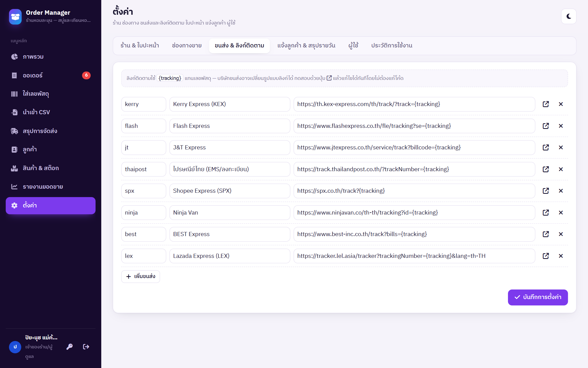Test Ninja Van tracking link icon
Image resolution: width=588 pixels, height=368 pixels.
tap(546, 213)
